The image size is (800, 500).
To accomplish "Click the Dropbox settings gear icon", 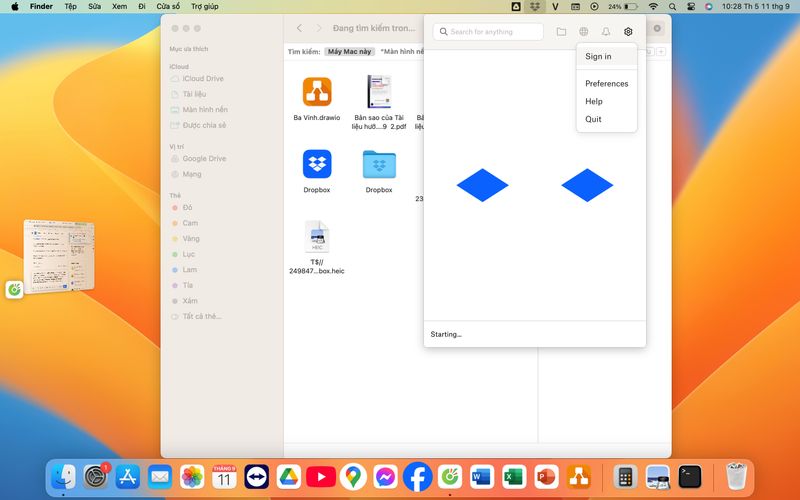I will pyautogui.click(x=628, y=32).
